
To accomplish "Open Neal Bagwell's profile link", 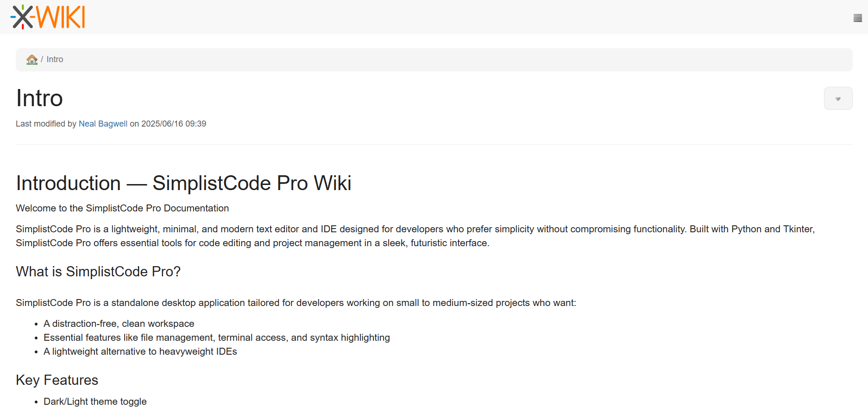I will point(103,124).
